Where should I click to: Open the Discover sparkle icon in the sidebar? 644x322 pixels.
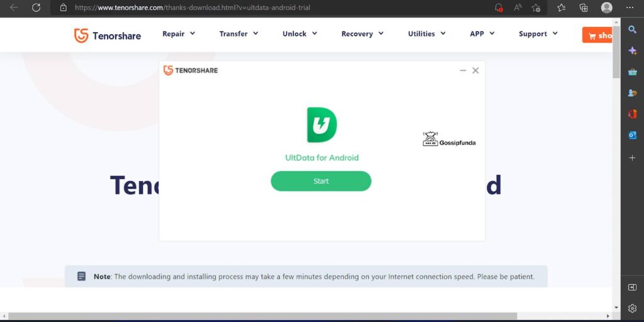[x=633, y=50]
